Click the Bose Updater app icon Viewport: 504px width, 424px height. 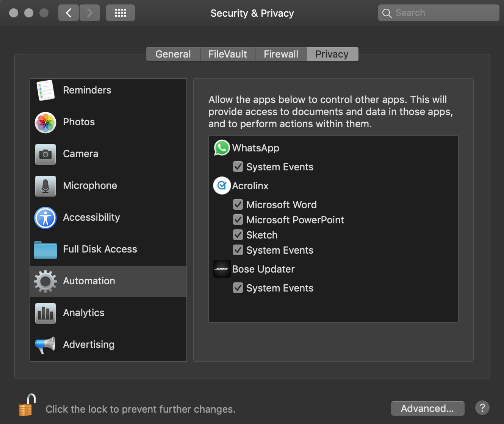[x=222, y=269]
